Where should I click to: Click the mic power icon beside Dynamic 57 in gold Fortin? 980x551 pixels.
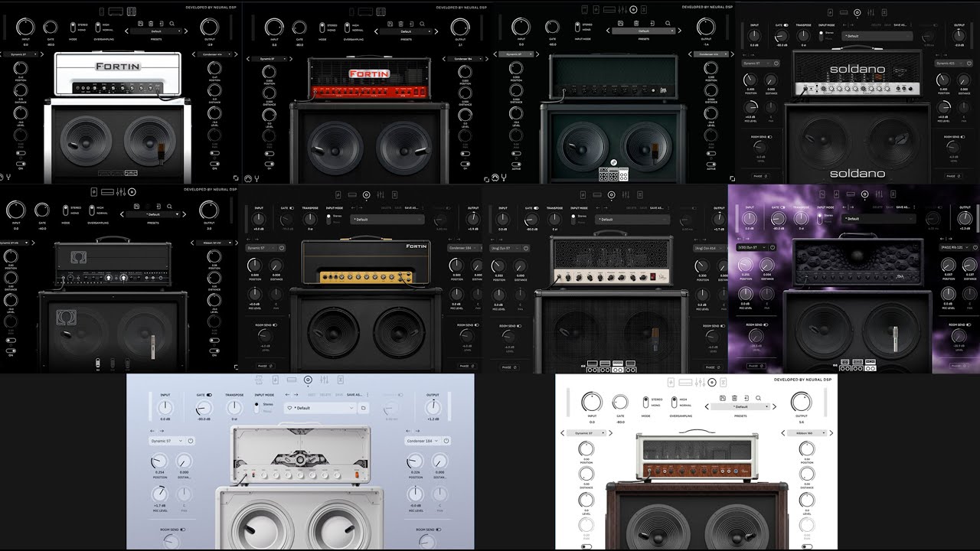point(282,248)
